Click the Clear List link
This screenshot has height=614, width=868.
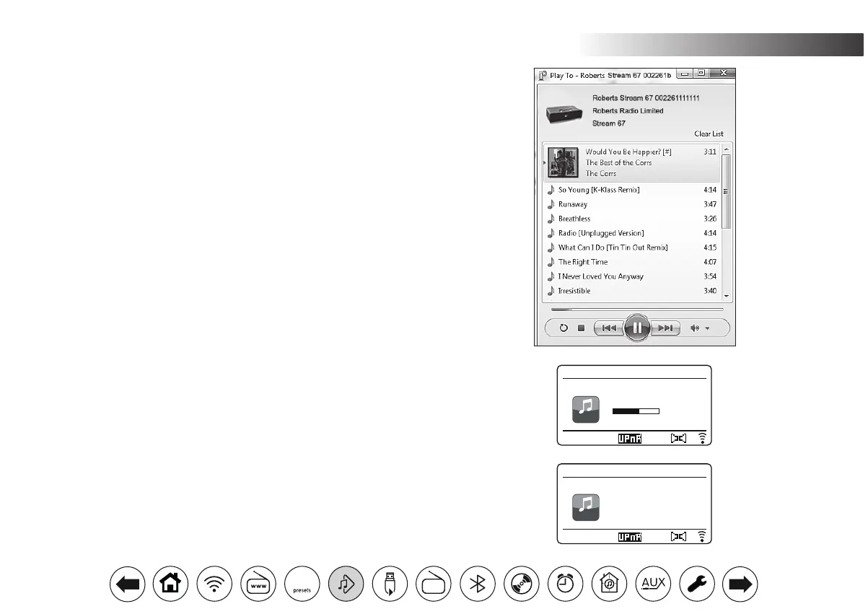[x=708, y=134]
